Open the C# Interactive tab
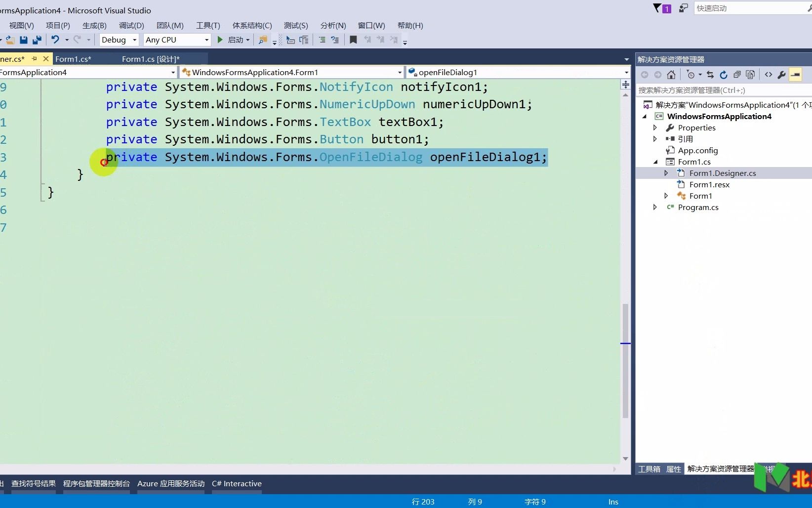Image resolution: width=812 pixels, height=508 pixels. (237, 484)
